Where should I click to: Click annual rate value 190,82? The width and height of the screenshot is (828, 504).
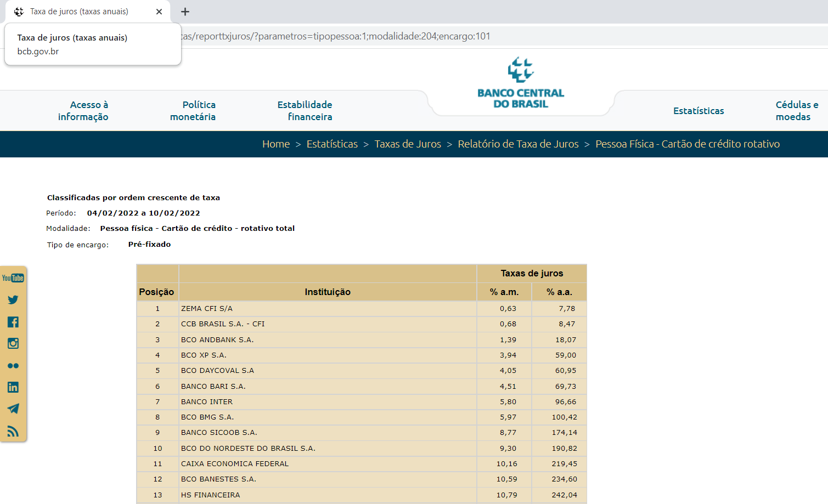pos(564,449)
